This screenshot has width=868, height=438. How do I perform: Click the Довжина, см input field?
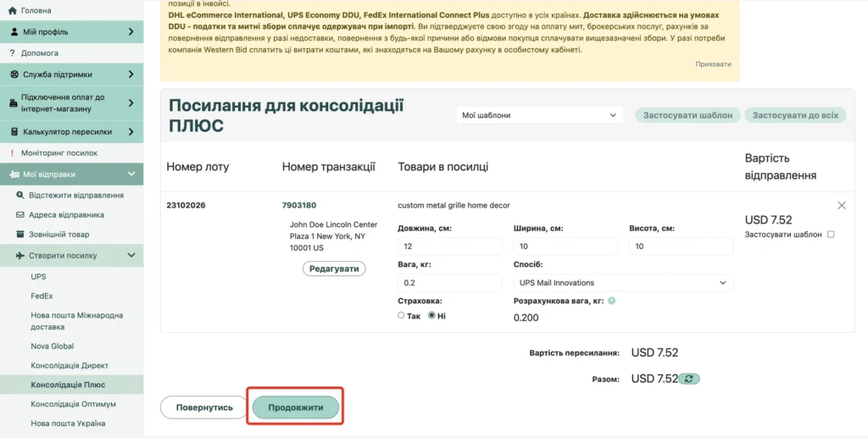click(449, 246)
